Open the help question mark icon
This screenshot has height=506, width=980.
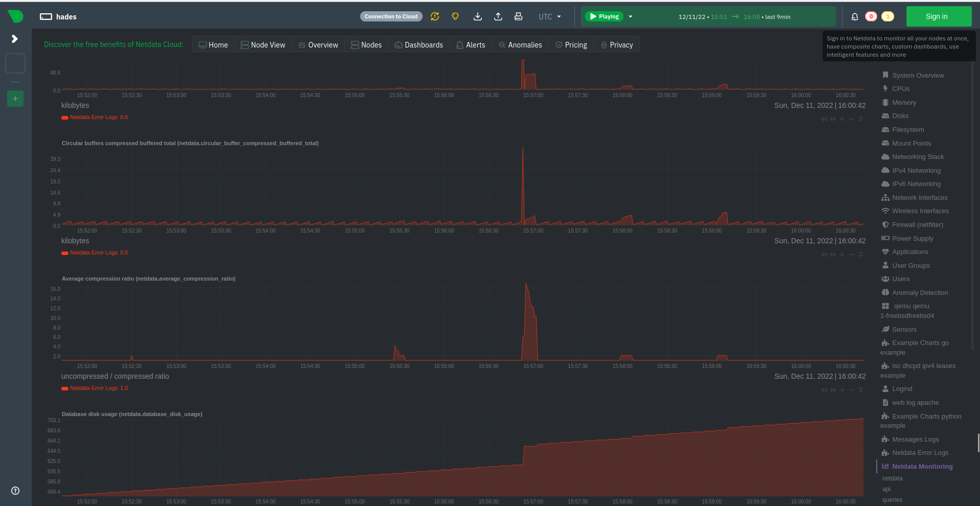(15, 491)
